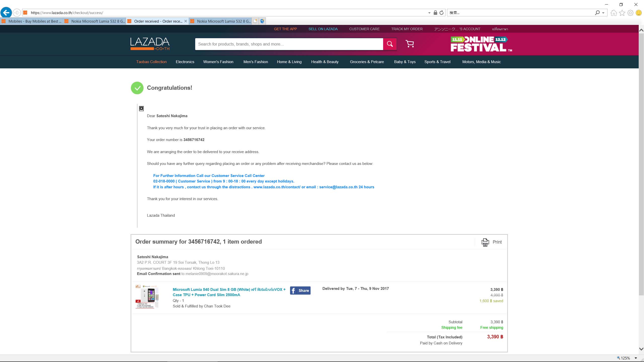Open Women's Fashion category
The height and width of the screenshot is (362, 644).
pyautogui.click(x=218, y=62)
